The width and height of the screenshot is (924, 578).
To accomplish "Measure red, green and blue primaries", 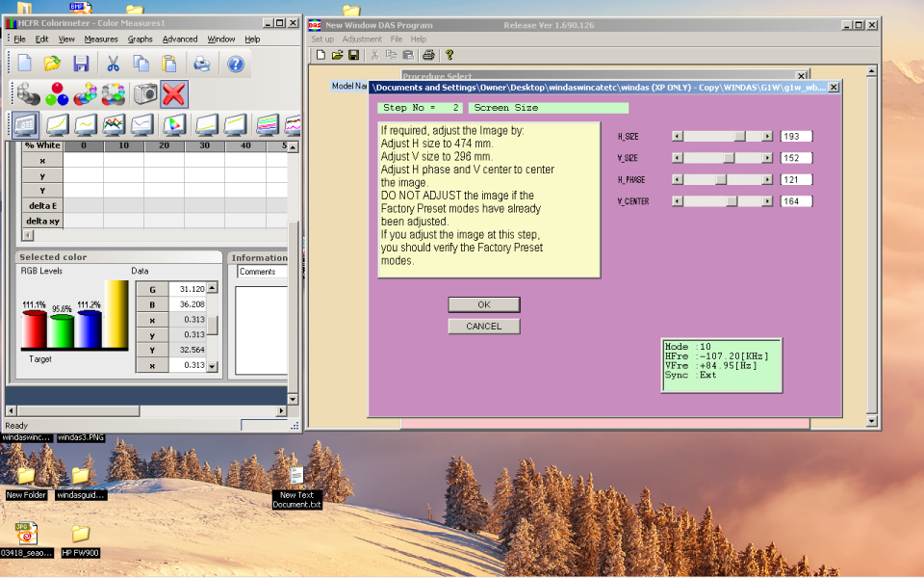I will click(57, 93).
